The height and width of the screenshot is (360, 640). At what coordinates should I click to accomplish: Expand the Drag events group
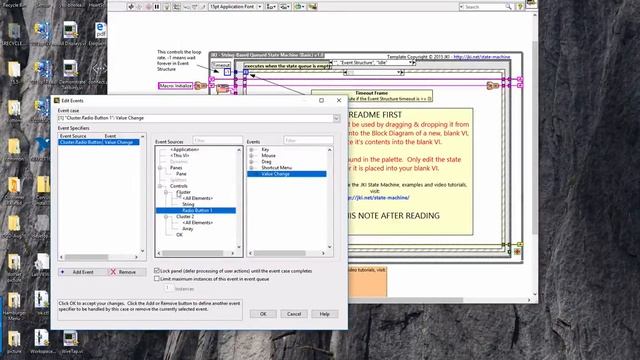tap(251, 162)
